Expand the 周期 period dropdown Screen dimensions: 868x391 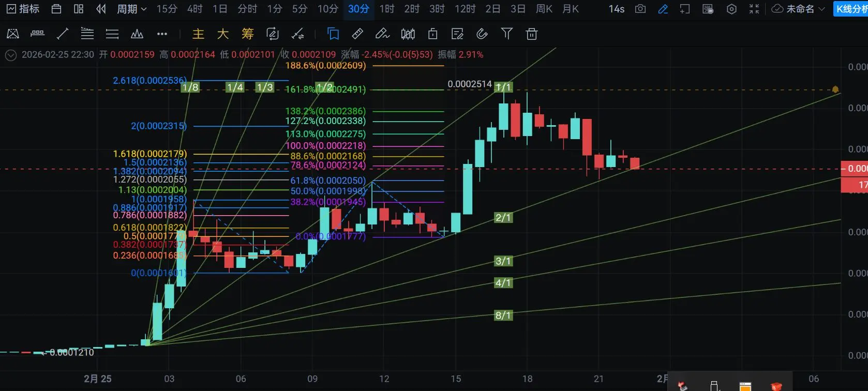(x=132, y=9)
